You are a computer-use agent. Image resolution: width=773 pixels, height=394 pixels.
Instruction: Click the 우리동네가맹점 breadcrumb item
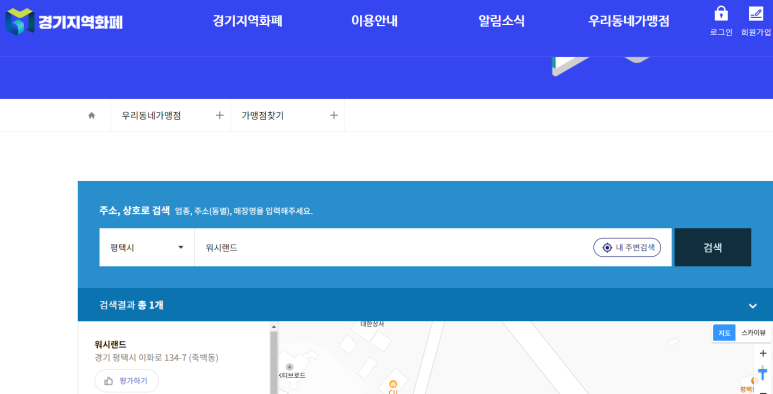point(151,115)
